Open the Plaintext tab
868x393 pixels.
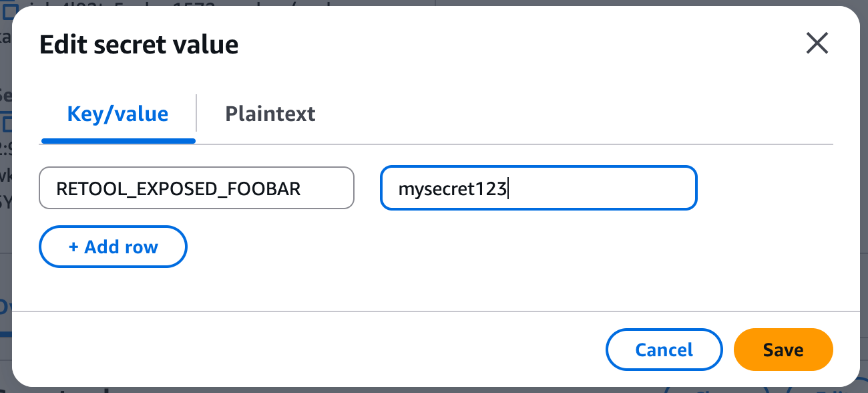pos(270,114)
